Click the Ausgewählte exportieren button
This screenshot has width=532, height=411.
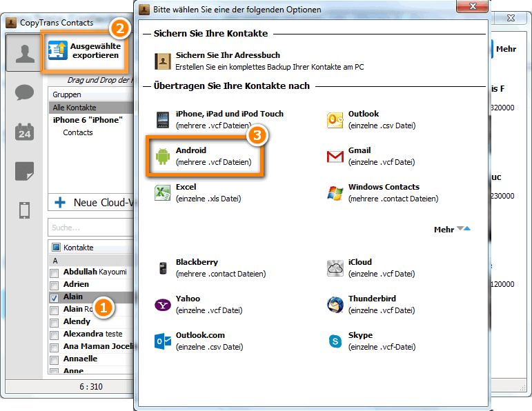(x=84, y=51)
